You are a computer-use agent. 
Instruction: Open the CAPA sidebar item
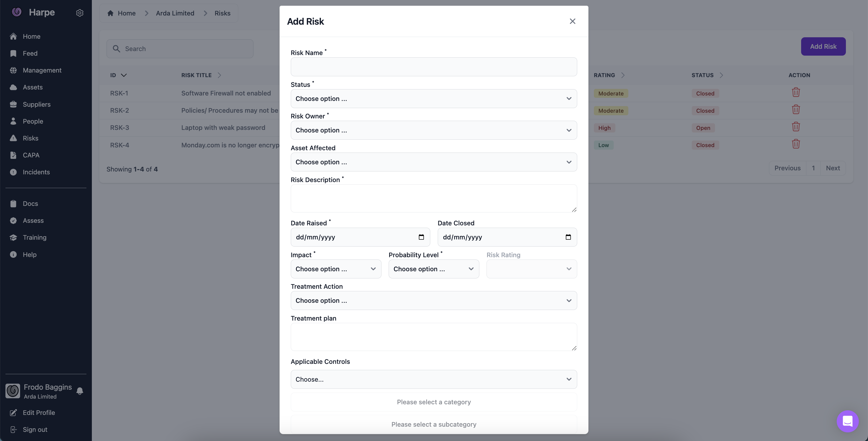pos(31,155)
